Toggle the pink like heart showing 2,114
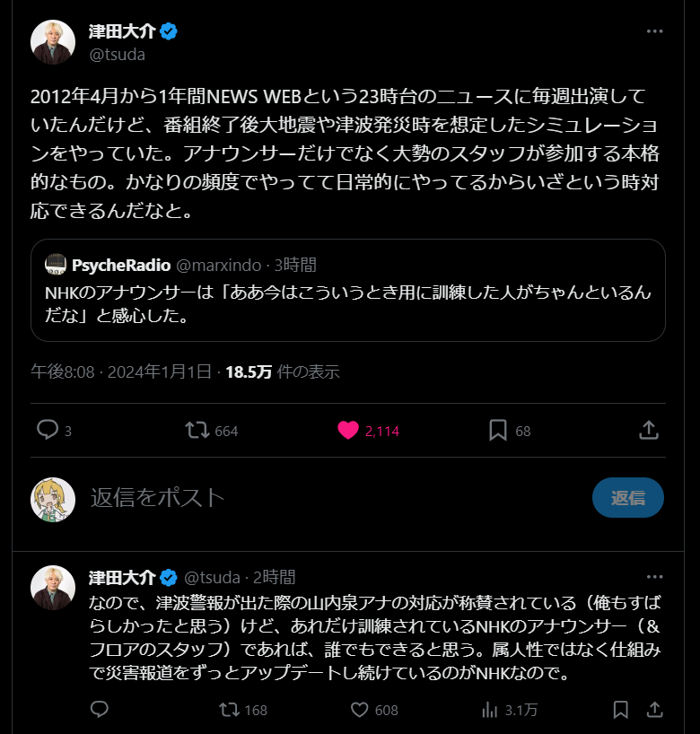The width and height of the screenshot is (700, 734). coord(348,431)
